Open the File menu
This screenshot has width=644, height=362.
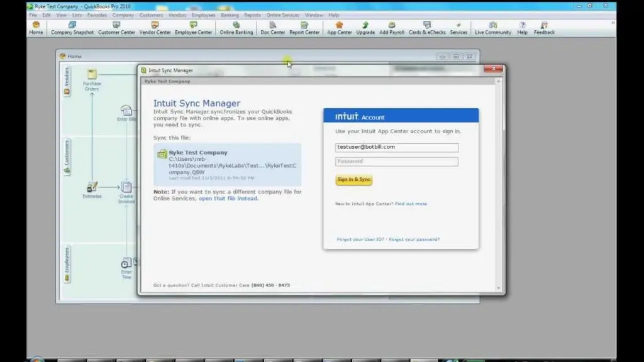click(33, 15)
